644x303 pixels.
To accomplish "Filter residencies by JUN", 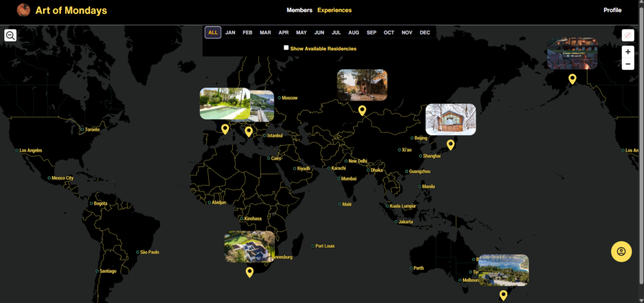I will click(x=319, y=33).
